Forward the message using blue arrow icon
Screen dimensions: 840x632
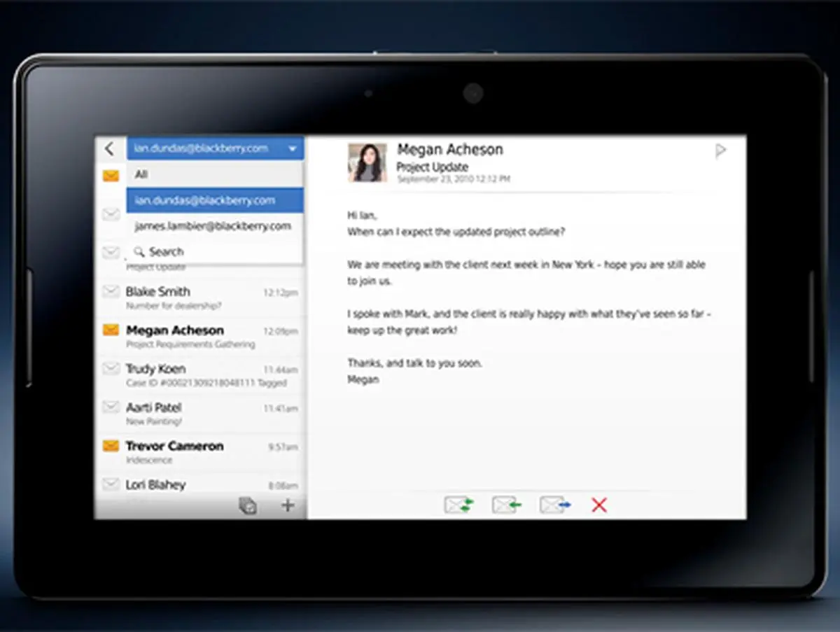(x=554, y=505)
